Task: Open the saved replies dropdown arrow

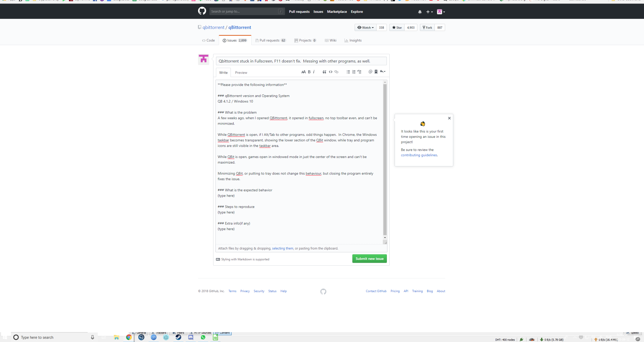Action: [383, 72]
